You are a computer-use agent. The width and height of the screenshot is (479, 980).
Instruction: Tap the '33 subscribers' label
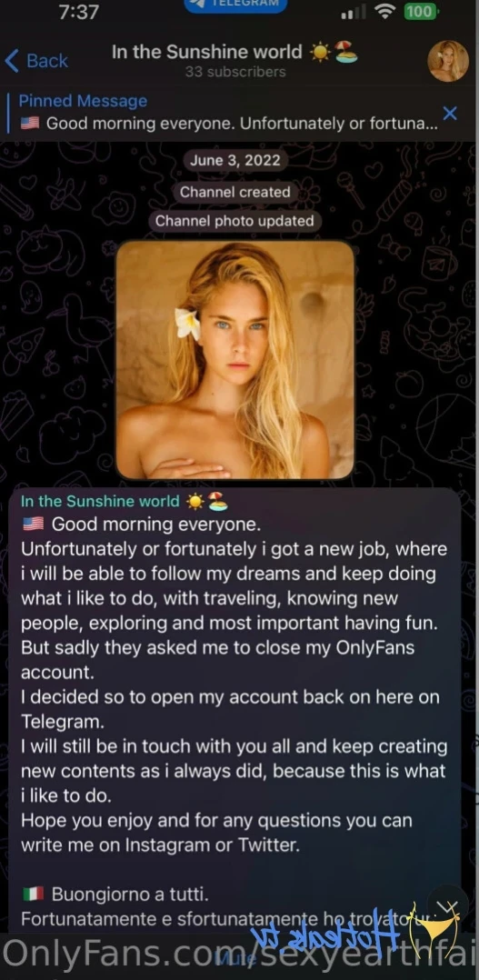point(235,72)
